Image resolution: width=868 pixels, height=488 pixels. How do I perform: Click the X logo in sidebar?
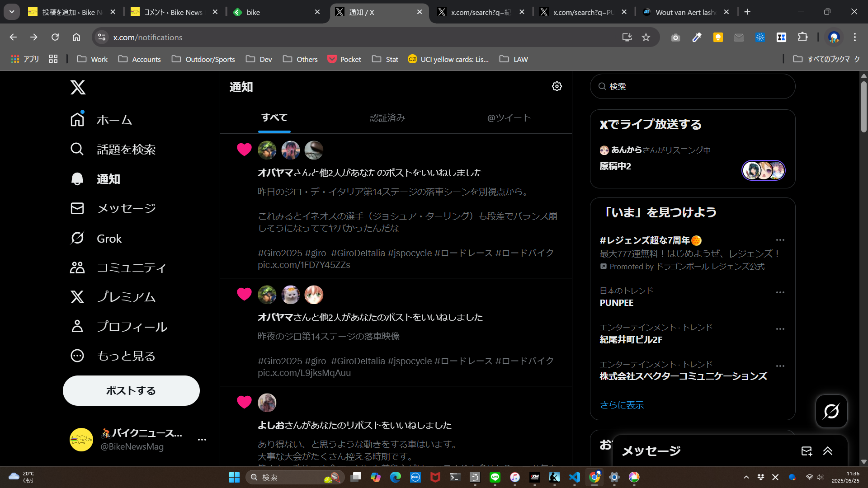(78, 87)
